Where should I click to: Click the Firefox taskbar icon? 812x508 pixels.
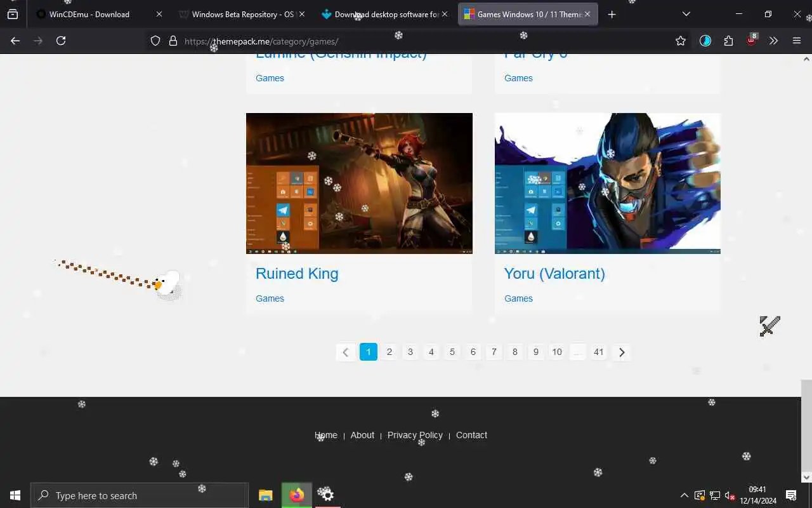(x=297, y=495)
